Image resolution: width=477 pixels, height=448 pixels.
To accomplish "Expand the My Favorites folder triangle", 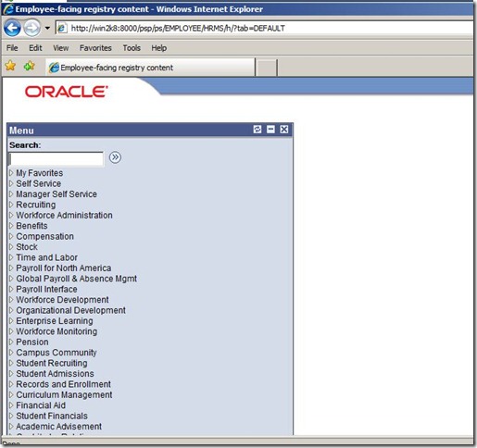I will pyautogui.click(x=11, y=173).
